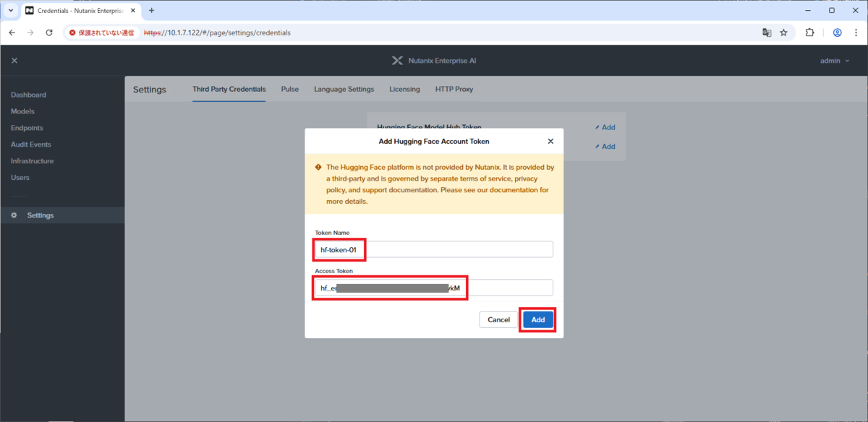The image size is (868, 422).
Task: Open the Licensing tab
Action: click(404, 90)
